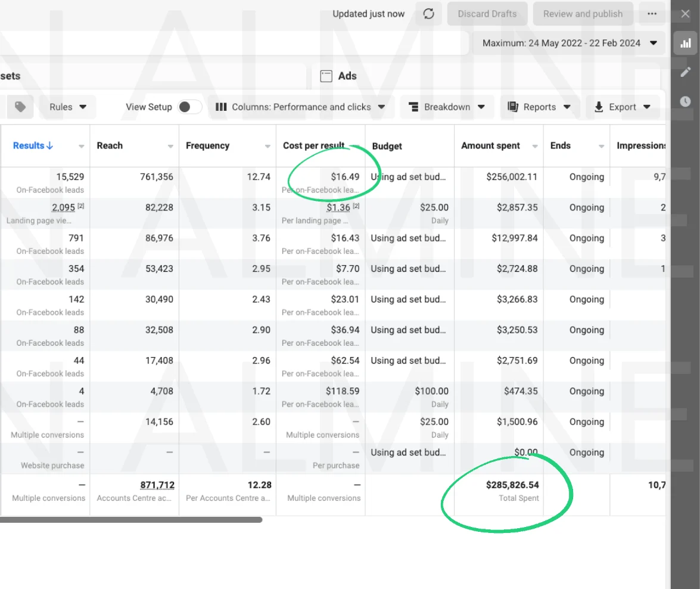Click the Website purchase results label

pyautogui.click(x=52, y=466)
